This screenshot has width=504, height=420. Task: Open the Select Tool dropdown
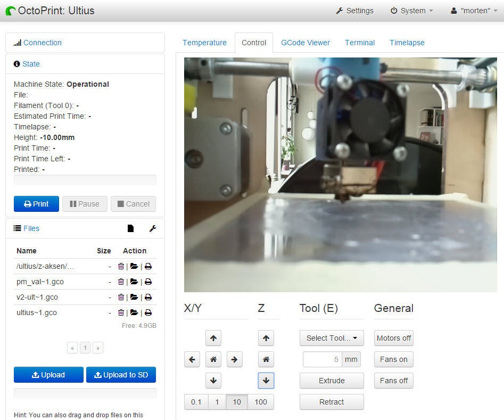point(331,338)
